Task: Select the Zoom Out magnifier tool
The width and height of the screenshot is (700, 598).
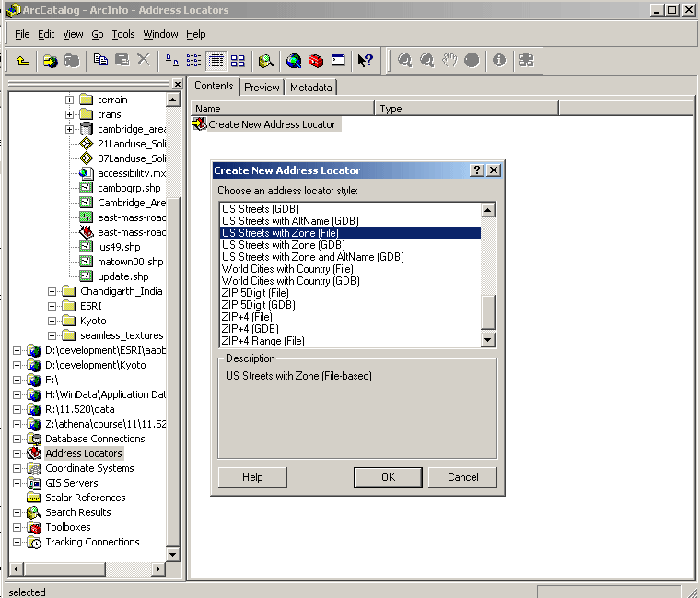Action: click(427, 60)
